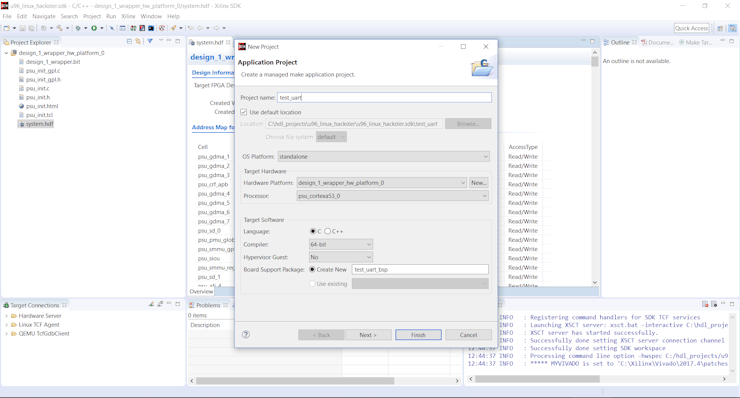Open the OS Platform dropdown

tap(384, 157)
